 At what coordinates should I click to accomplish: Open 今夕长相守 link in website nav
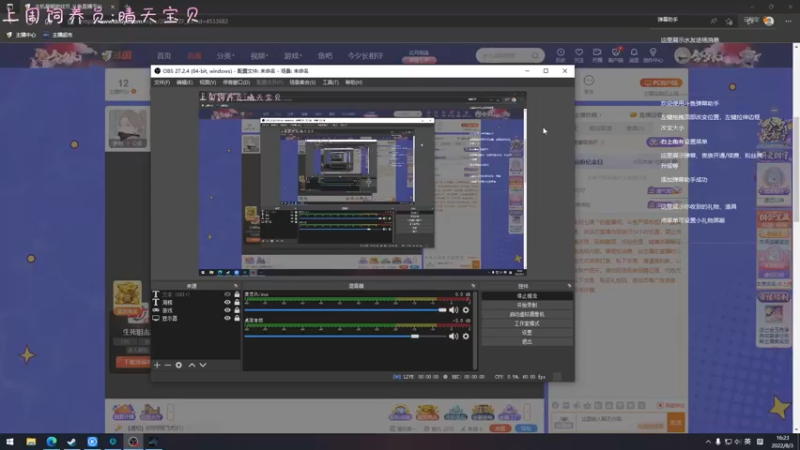[365, 56]
